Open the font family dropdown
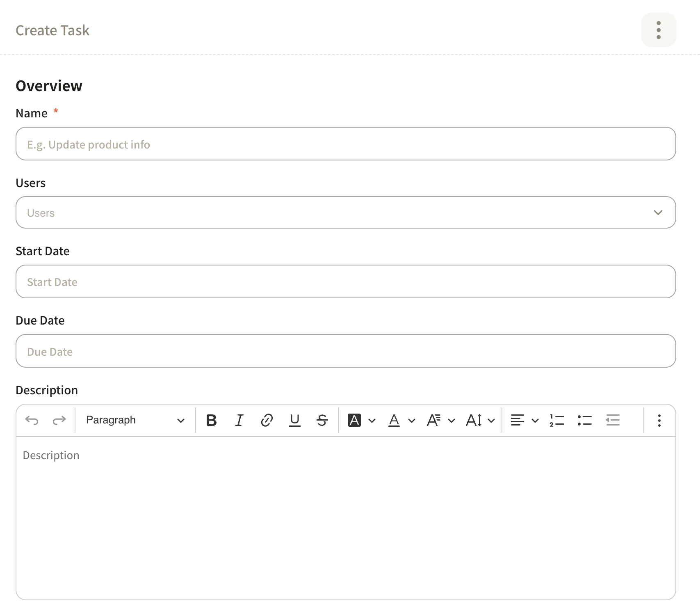 click(440, 420)
